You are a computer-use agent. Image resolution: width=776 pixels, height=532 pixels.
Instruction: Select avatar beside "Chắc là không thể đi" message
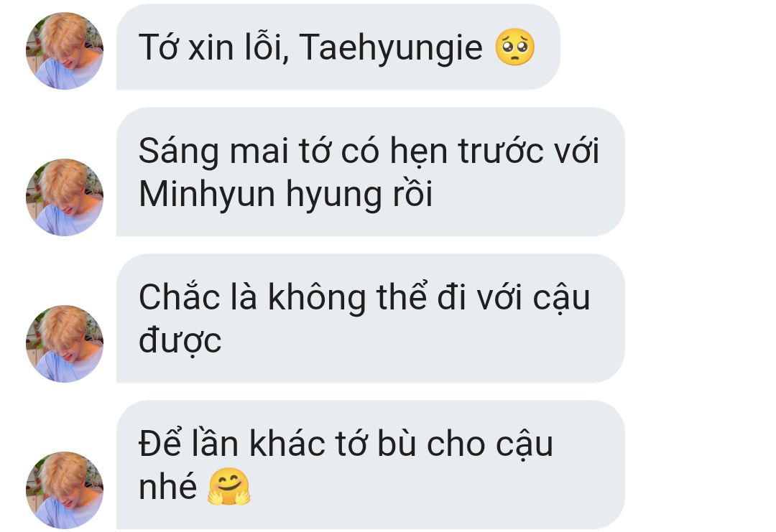65,344
